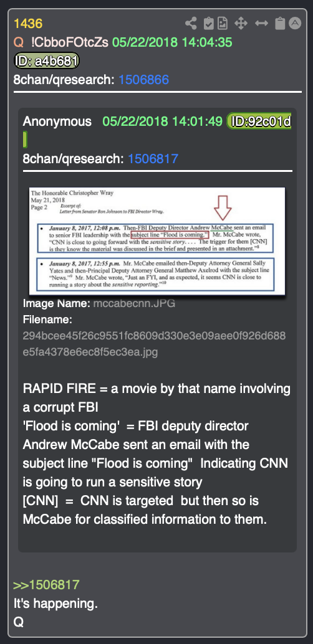This screenshot has width=313, height=644.
Task: Click the horizontal double-arrow icon
Action: (x=262, y=24)
